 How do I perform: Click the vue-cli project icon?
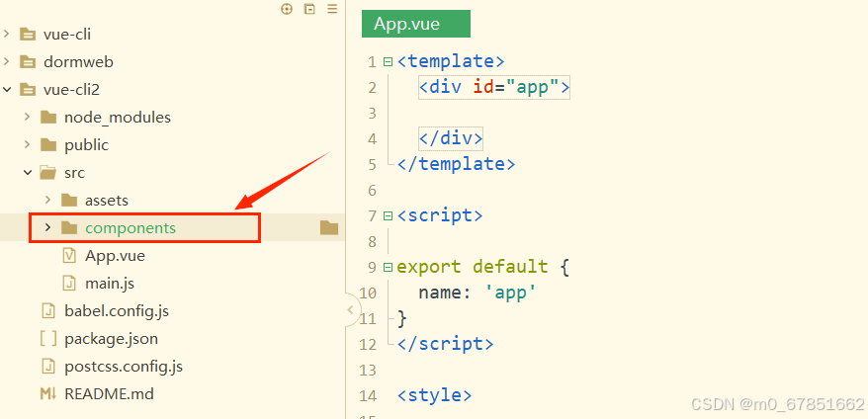[x=27, y=35]
